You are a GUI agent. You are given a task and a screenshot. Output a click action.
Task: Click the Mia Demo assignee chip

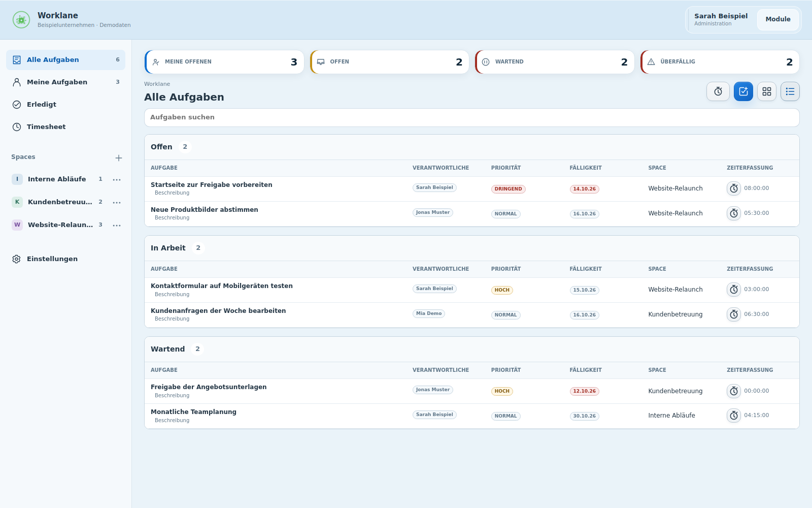coord(429,313)
